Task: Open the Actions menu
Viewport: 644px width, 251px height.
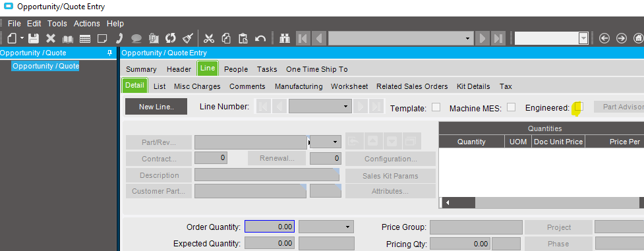Action: pos(86,24)
